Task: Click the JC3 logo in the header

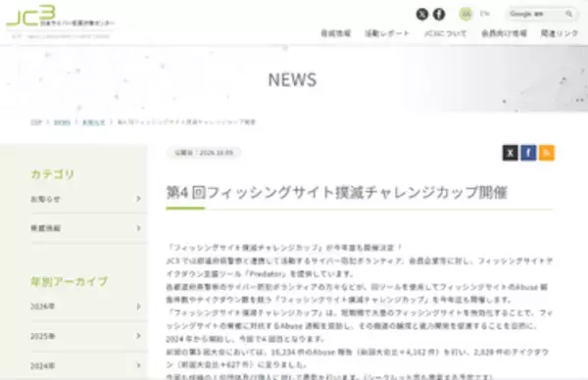Action: (x=60, y=22)
